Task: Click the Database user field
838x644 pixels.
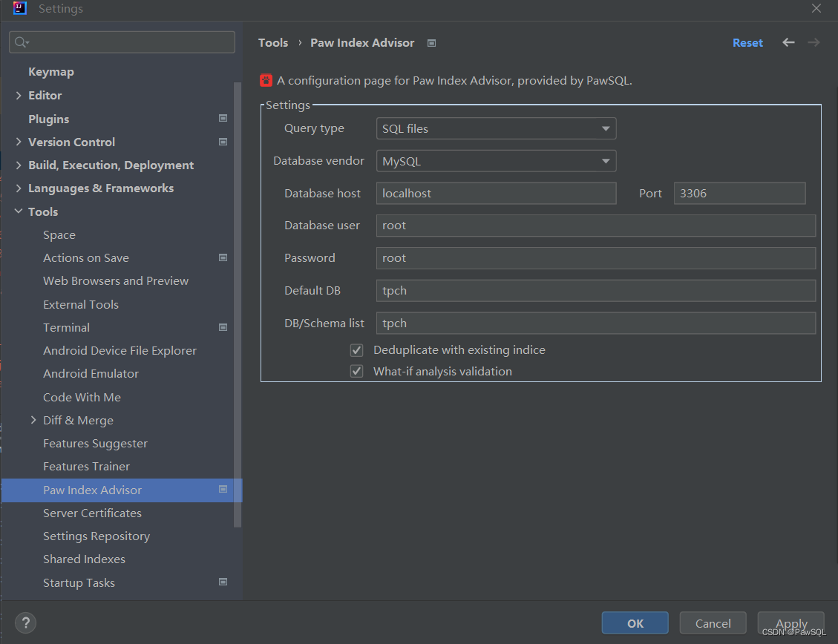Action: point(596,226)
